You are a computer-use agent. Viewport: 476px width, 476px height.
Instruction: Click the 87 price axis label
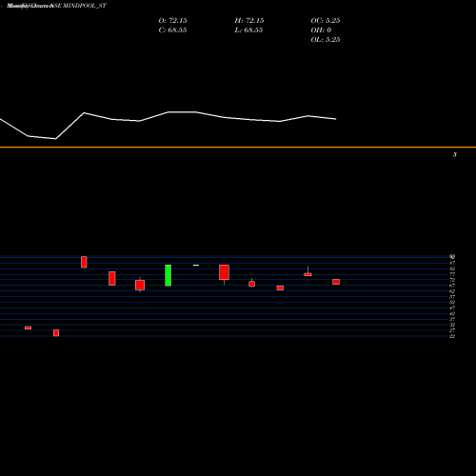click(x=452, y=263)
